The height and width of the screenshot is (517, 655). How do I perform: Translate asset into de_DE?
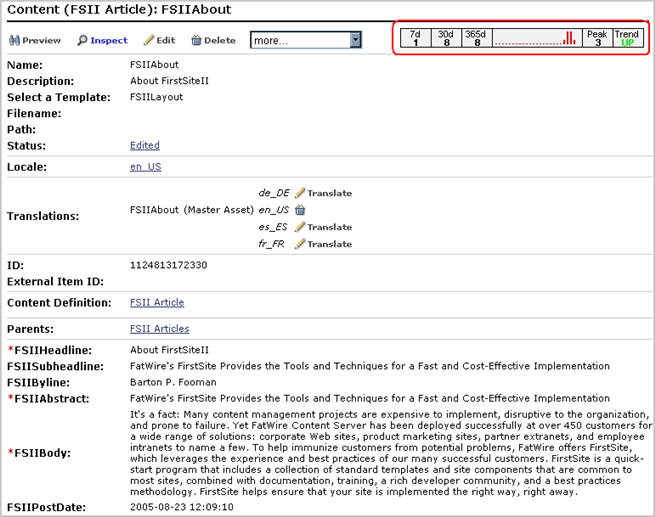tap(330, 193)
